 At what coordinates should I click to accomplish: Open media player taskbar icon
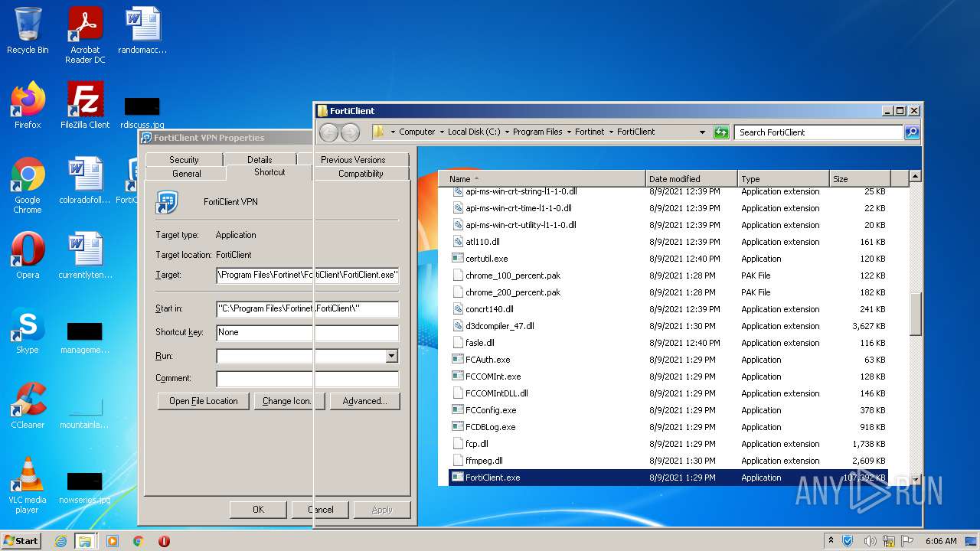coord(113,541)
